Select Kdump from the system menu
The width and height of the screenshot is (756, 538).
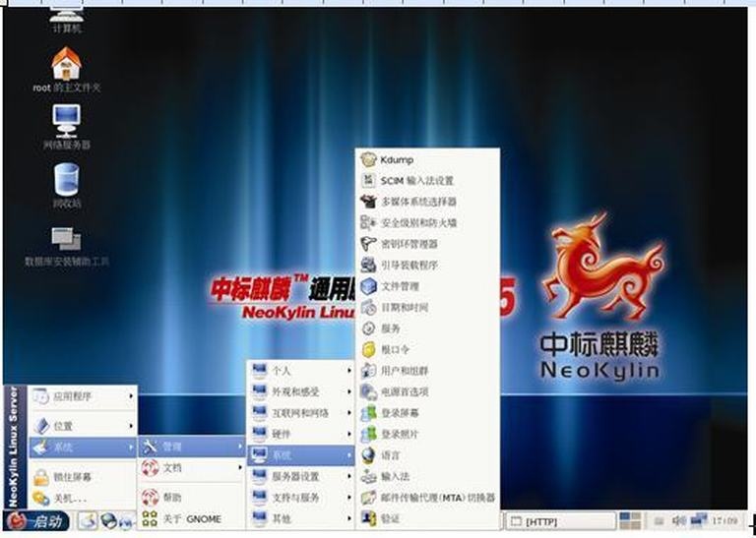pos(397,159)
